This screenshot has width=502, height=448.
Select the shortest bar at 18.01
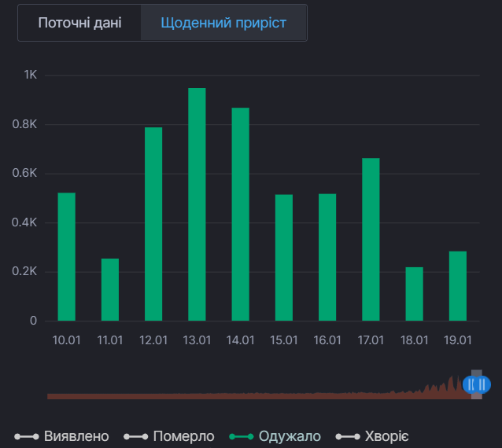coord(414,294)
